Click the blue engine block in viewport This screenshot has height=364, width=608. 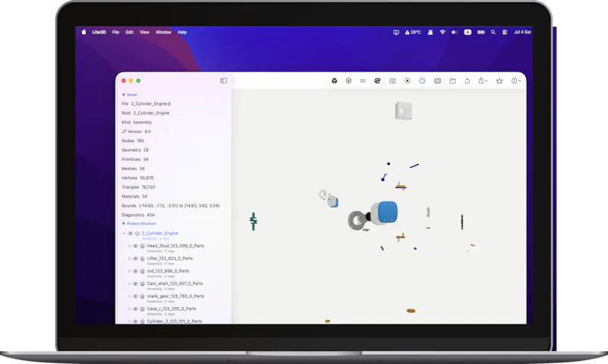click(x=388, y=212)
